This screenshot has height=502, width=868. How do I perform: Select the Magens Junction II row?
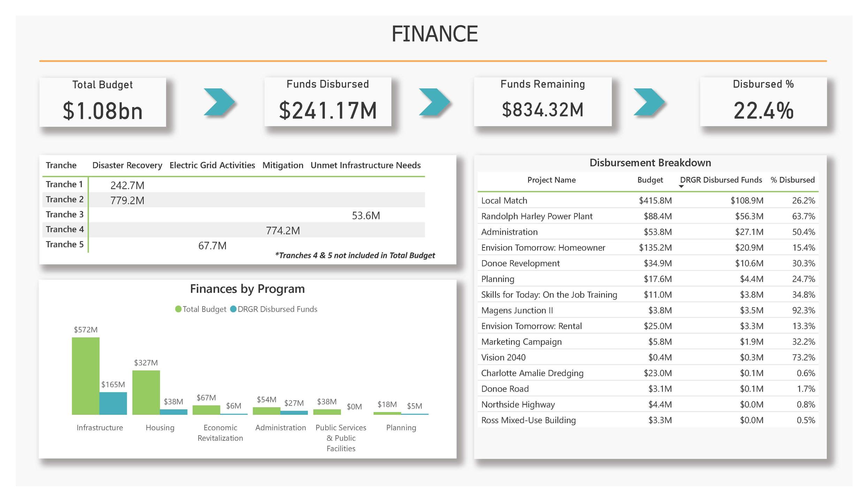coord(517,310)
